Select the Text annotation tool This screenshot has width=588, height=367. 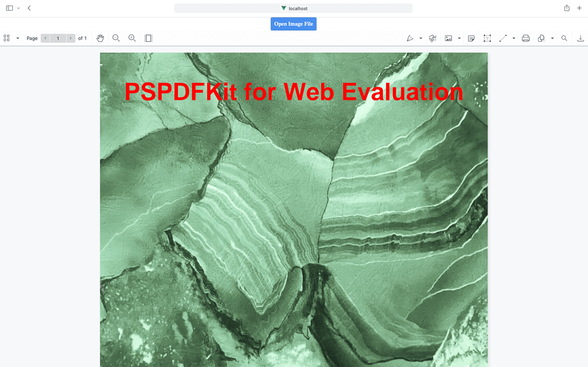click(488, 38)
